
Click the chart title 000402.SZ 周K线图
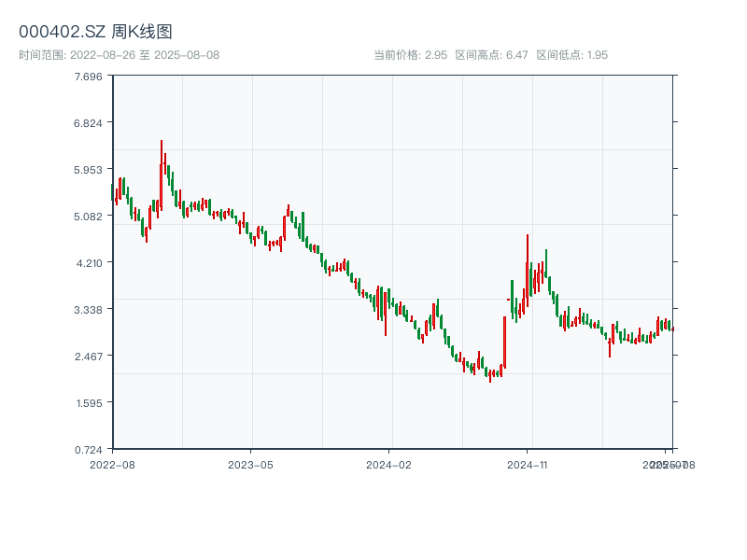95,32
